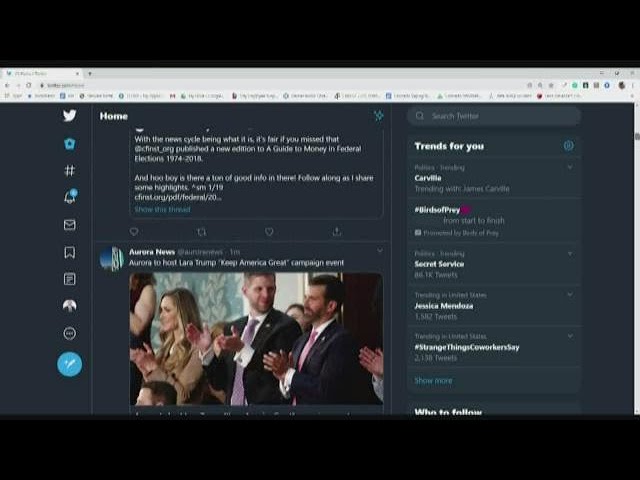
Task: Open the Jessica Mendoza trend
Action: 493,306
